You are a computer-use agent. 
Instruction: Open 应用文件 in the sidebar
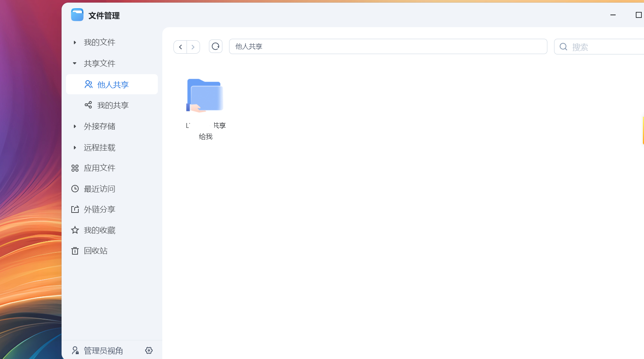(x=100, y=168)
